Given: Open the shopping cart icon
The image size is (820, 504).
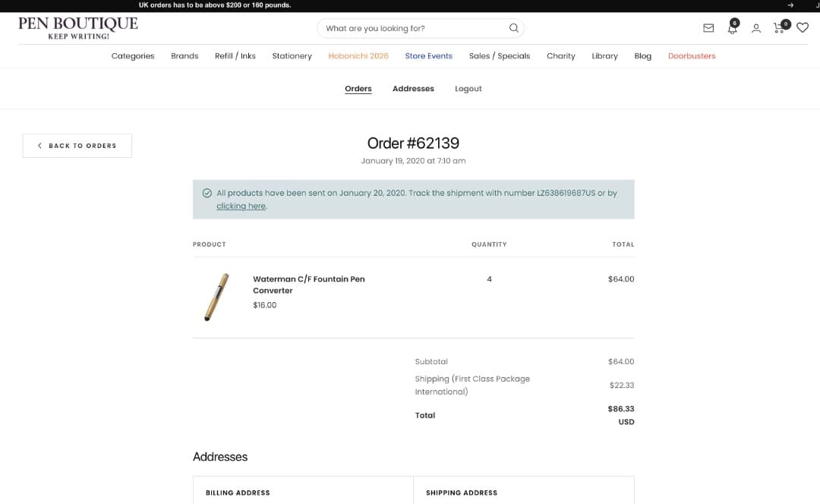Looking at the screenshot, I should [x=781, y=27].
